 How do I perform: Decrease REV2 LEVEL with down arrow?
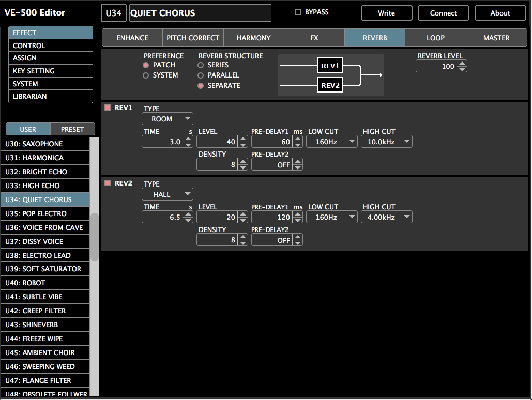(x=242, y=220)
